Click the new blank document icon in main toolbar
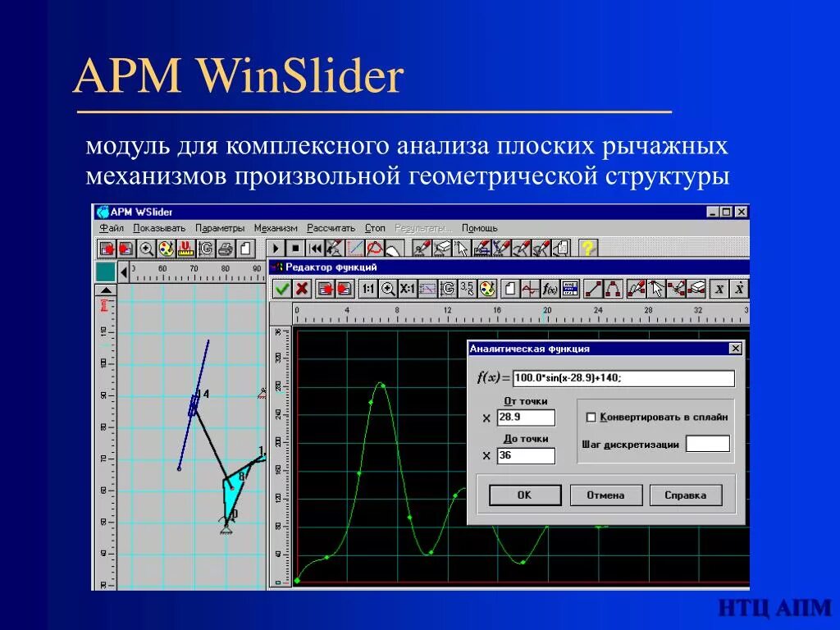840x630 pixels. (245, 249)
